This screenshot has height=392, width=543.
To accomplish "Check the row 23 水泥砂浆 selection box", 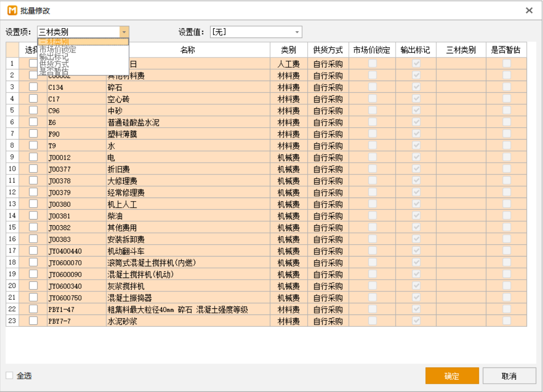I will pyautogui.click(x=33, y=321).
